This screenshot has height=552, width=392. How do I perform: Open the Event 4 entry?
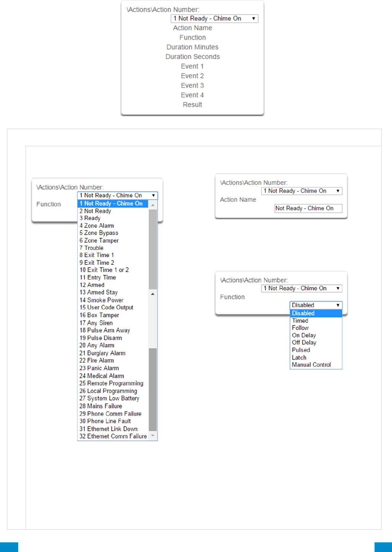point(192,95)
